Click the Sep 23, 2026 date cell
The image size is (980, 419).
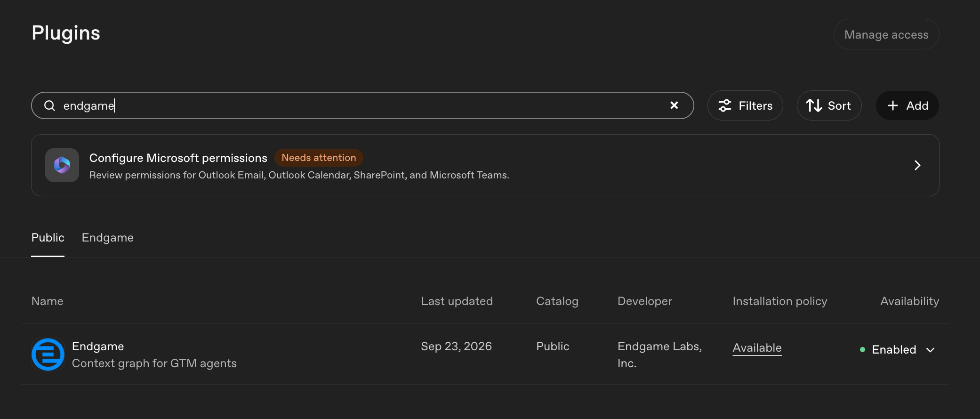tap(456, 346)
